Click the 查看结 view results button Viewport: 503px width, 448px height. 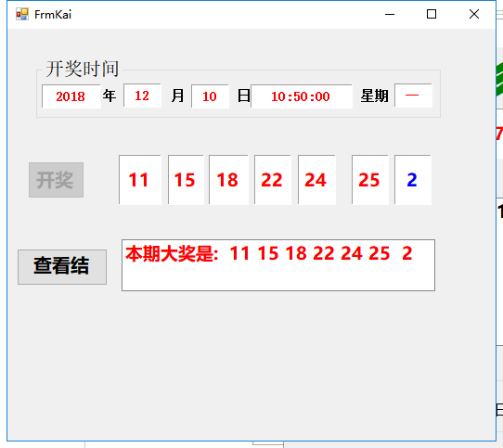[62, 267]
